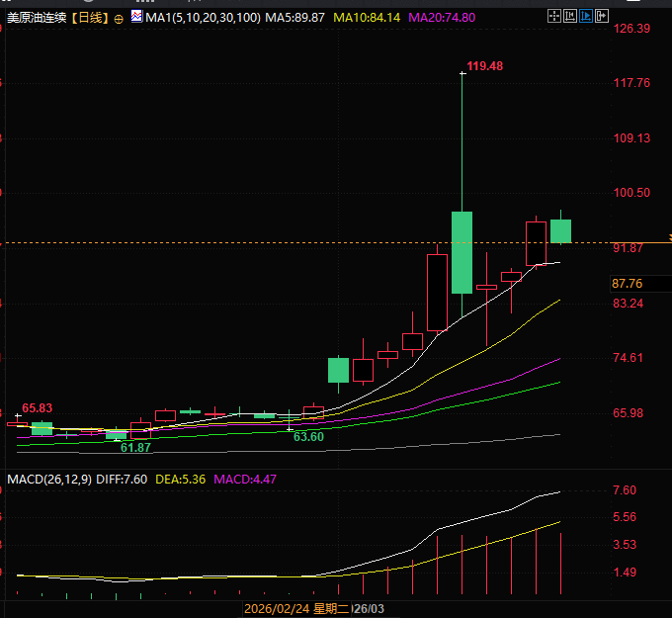This screenshot has width=672, height=618.
Task: Click the 3.53 MACD axis label
Action: tap(625, 545)
